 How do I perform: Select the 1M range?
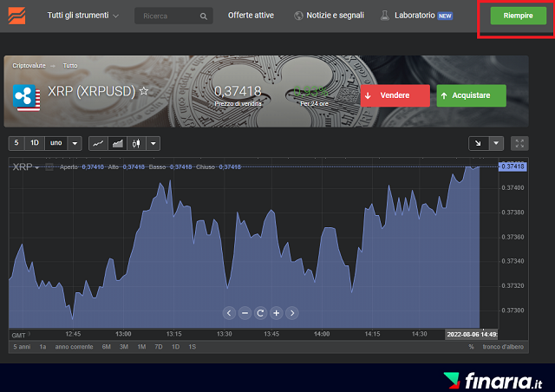click(x=141, y=347)
